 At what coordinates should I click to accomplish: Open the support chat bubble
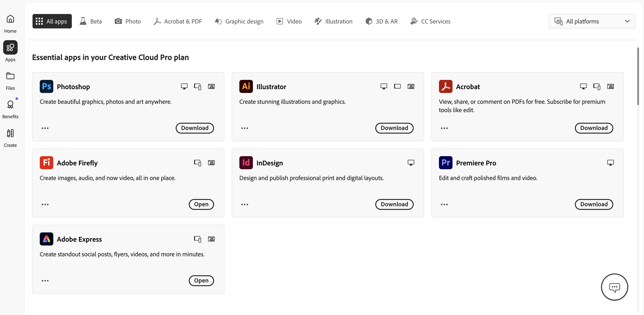614,287
